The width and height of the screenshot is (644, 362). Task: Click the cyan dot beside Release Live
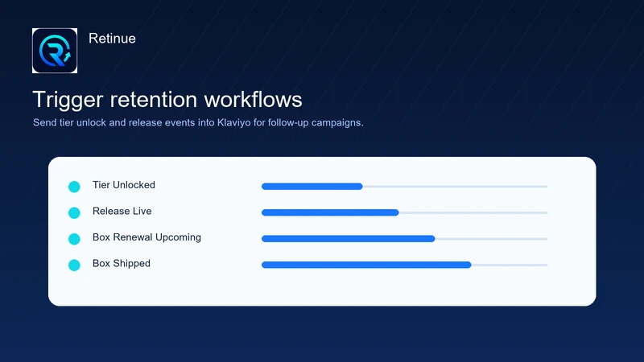pos(74,212)
